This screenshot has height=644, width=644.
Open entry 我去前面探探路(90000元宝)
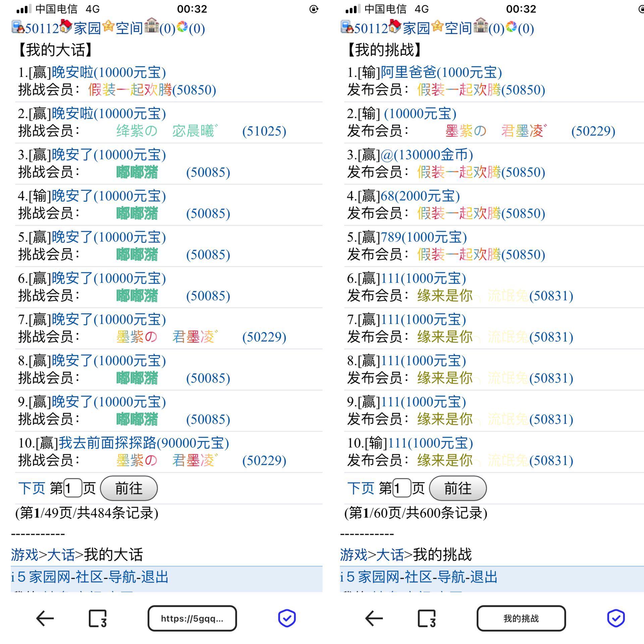[x=144, y=443]
